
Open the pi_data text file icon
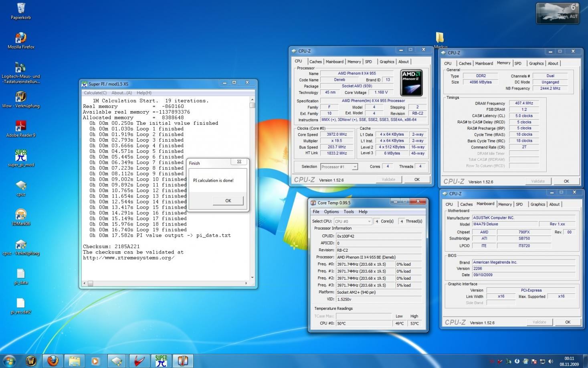click(x=21, y=274)
